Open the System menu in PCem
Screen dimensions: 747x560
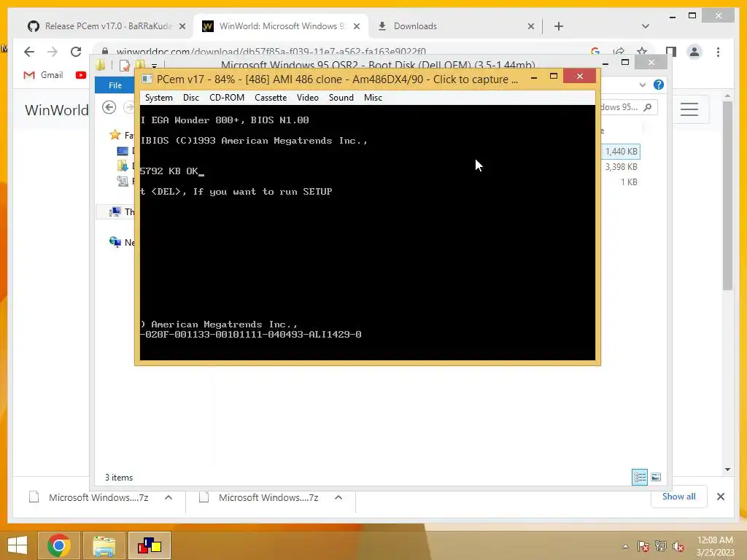158,98
